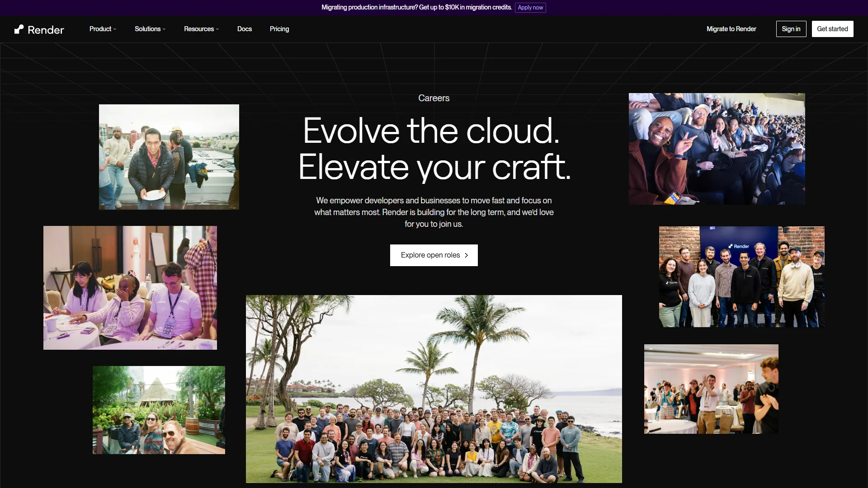
Task: Open the garden selfie photo
Action: tap(159, 410)
